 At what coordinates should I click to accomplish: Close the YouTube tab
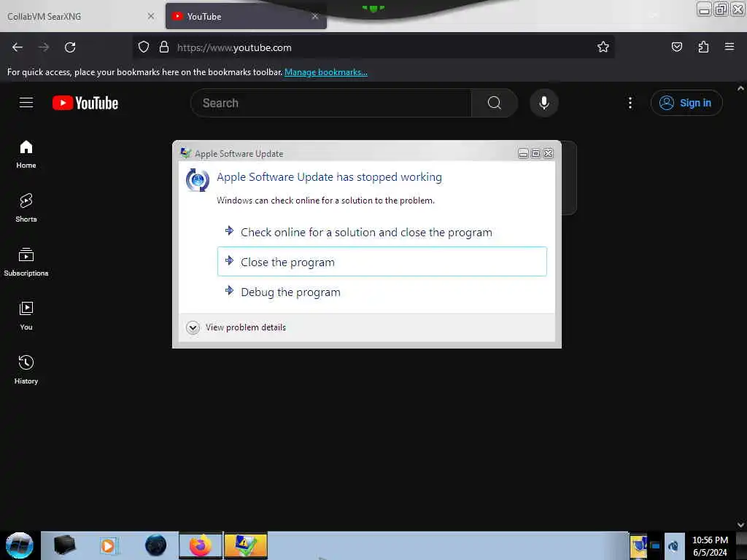[315, 16]
